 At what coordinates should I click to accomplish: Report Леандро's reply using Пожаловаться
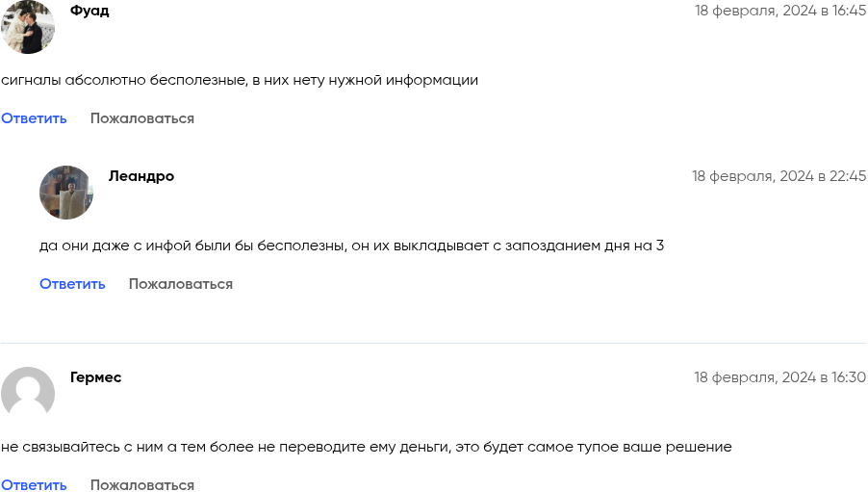coord(181,284)
